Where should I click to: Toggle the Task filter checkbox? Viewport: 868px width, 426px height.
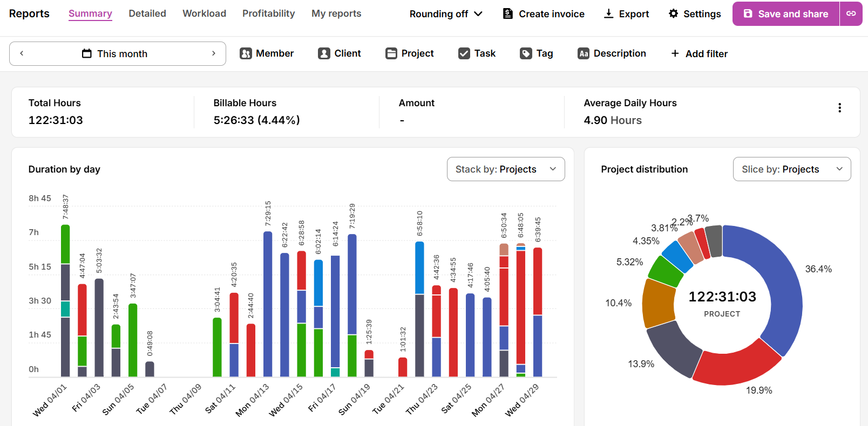click(x=464, y=53)
